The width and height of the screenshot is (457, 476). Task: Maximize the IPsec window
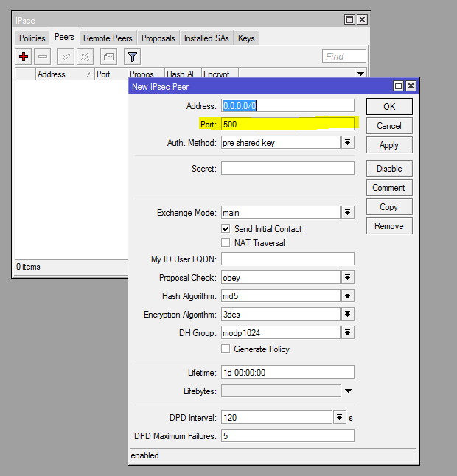point(349,20)
